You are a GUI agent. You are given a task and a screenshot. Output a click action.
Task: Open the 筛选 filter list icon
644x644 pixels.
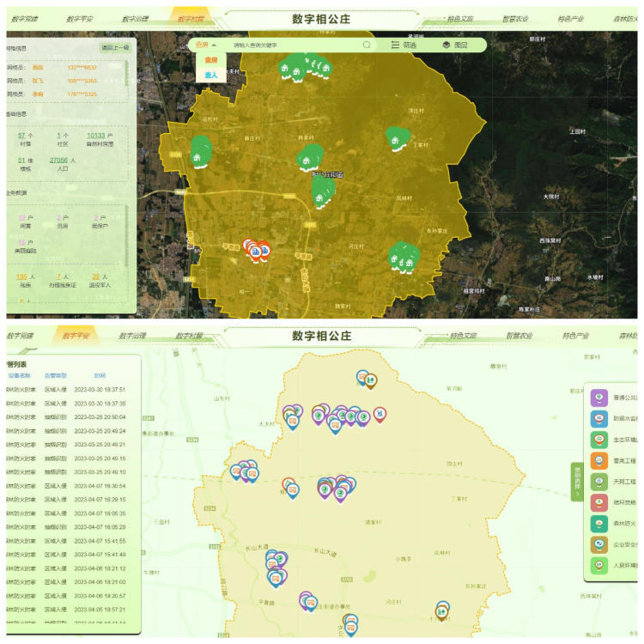395,45
